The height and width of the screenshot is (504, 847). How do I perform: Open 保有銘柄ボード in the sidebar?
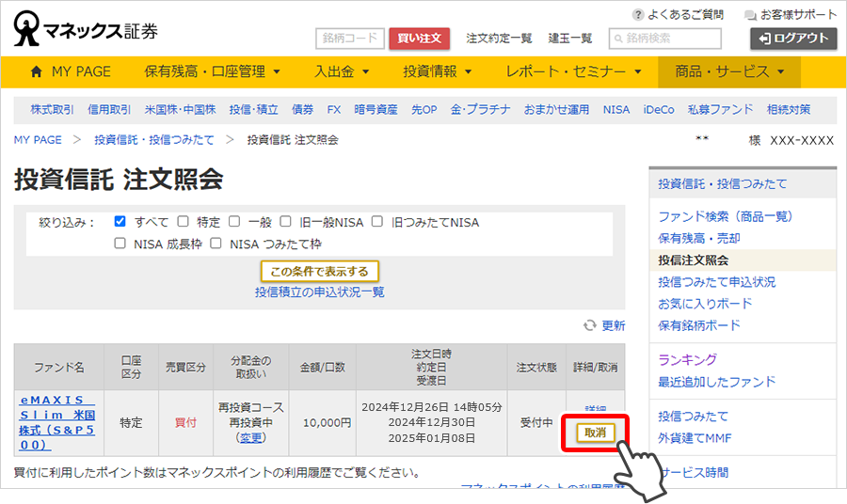pyautogui.click(x=699, y=325)
